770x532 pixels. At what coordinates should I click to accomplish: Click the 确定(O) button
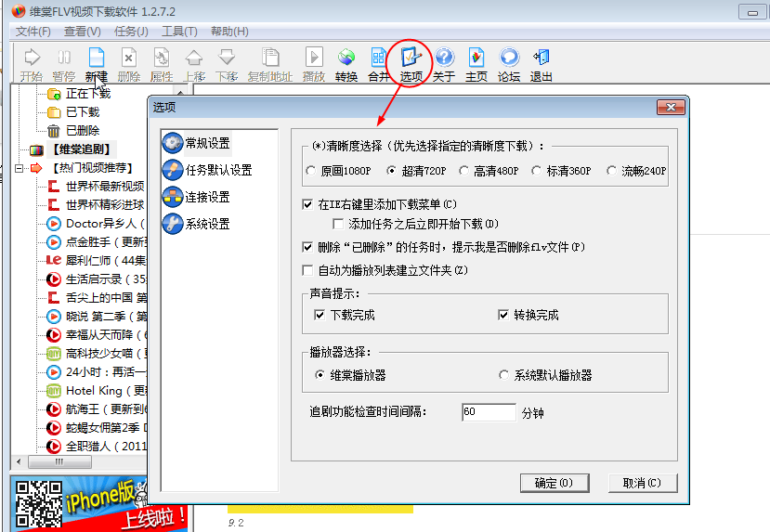[x=555, y=484]
